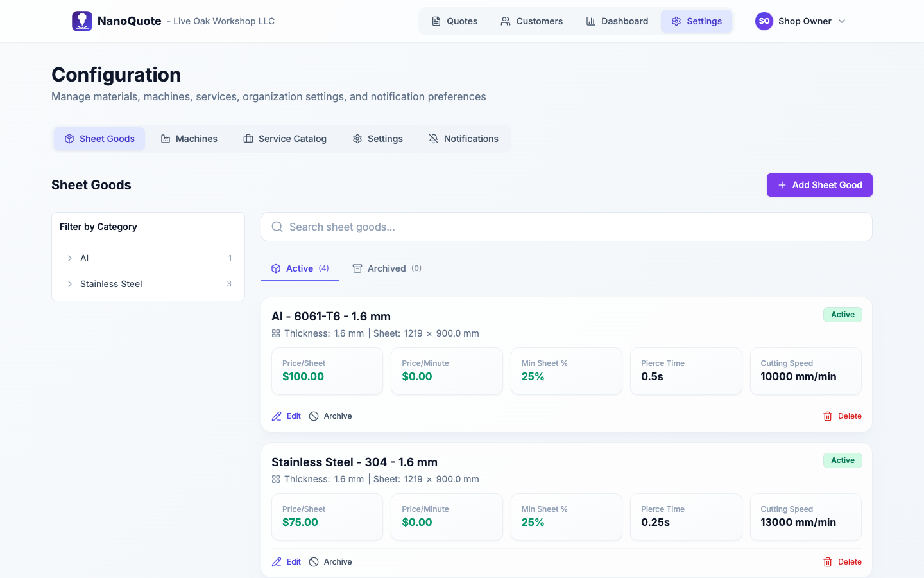This screenshot has width=924, height=578.
Task: Expand the Al category chevron
Action: point(70,258)
